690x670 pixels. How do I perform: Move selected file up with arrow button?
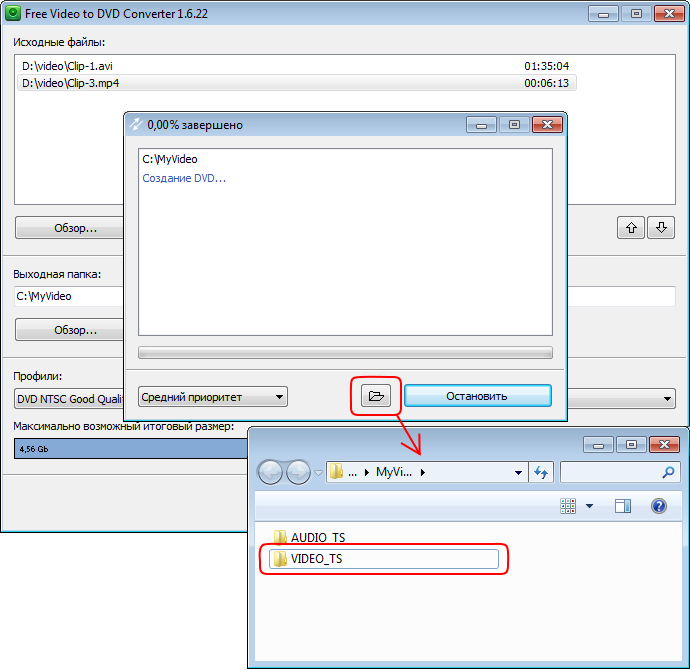pos(630,228)
